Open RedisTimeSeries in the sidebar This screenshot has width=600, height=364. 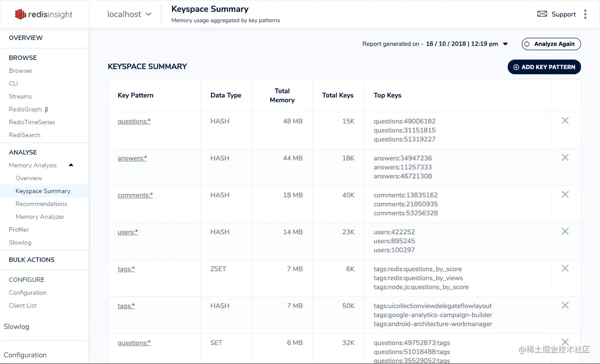32,122
